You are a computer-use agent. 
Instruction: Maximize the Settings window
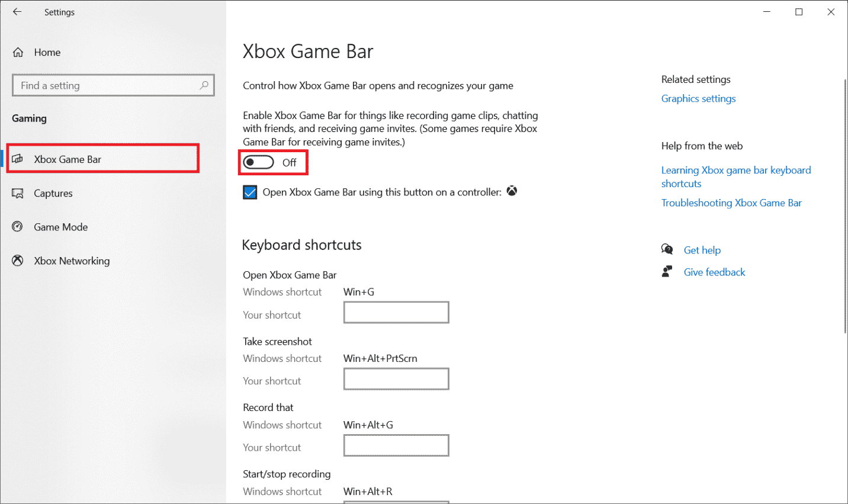(x=799, y=12)
